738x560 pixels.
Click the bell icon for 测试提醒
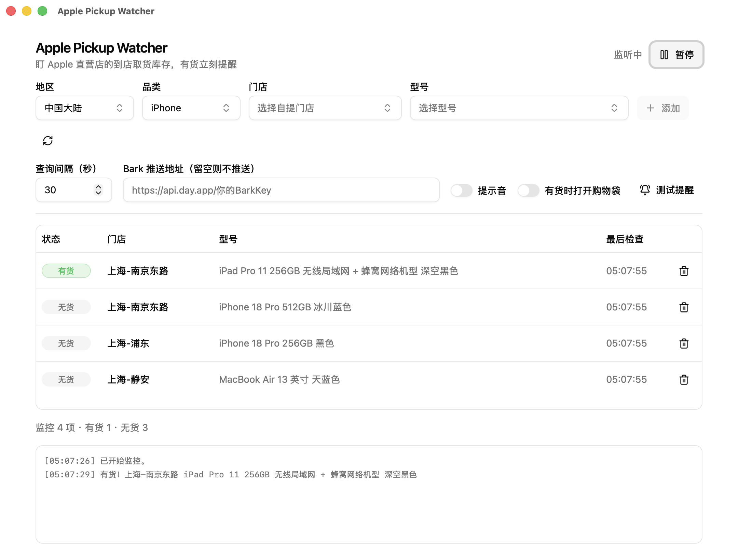pyautogui.click(x=645, y=190)
